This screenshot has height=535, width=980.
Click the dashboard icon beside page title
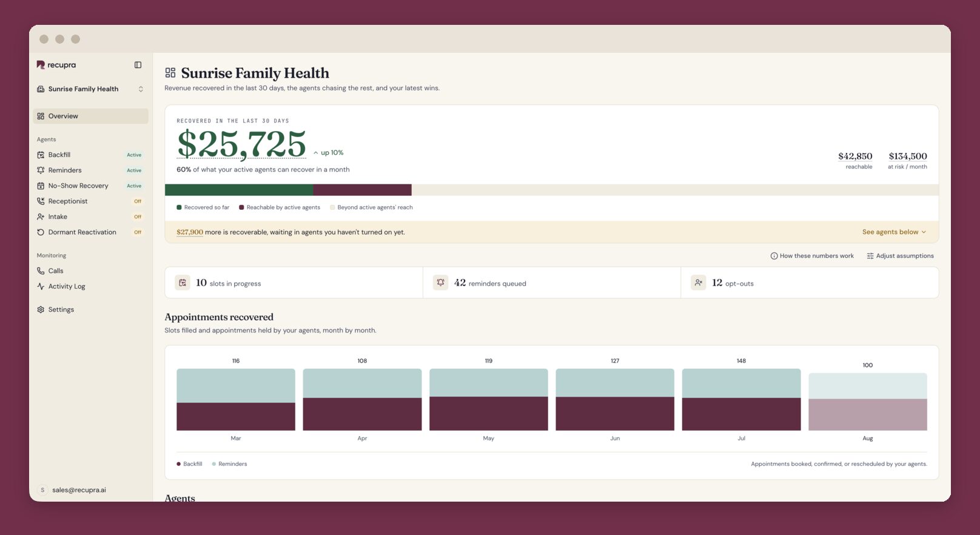pos(170,73)
